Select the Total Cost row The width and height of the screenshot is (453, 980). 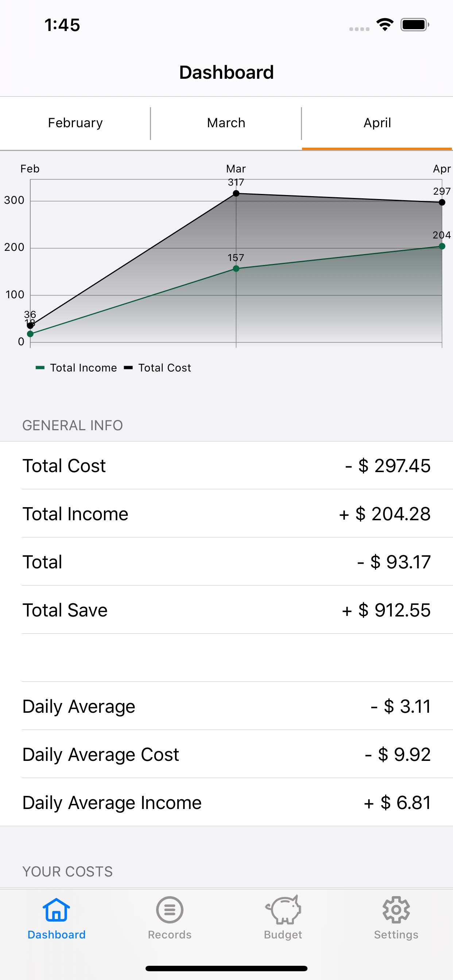click(x=226, y=466)
